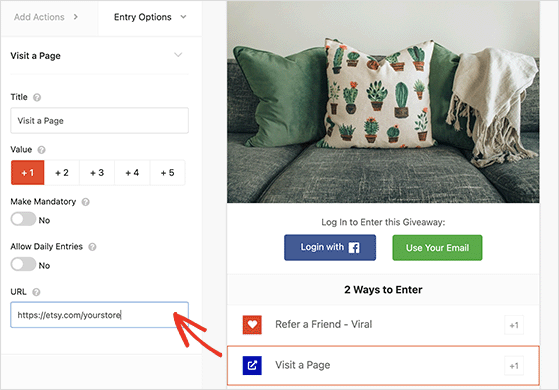This screenshot has width=559, height=390.
Task: Toggle the Make Mandatory switch
Action: tap(23, 219)
